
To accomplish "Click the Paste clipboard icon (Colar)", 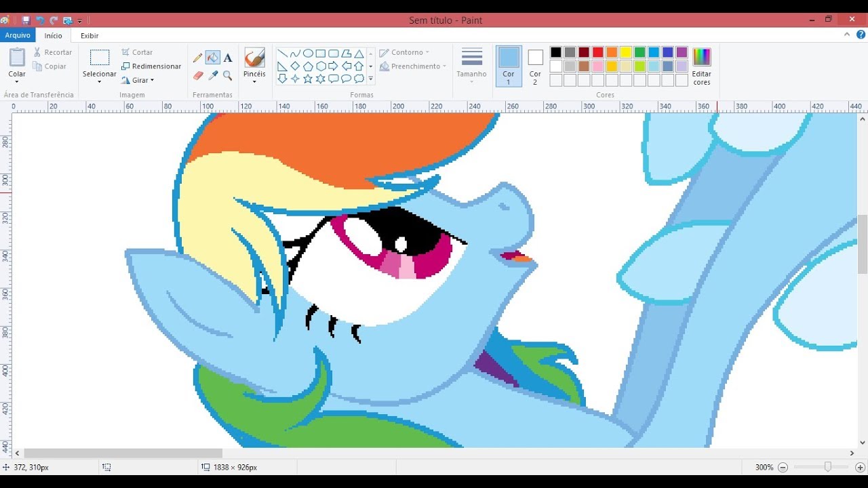I will pos(17,58).
